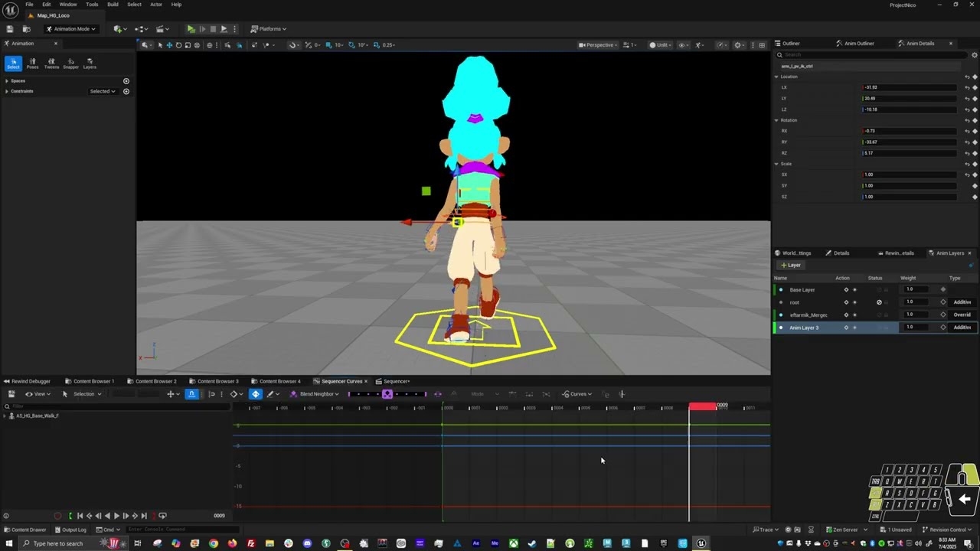Expand the Spaces section
Screen dimensions: 980x551
pos(7,81)
